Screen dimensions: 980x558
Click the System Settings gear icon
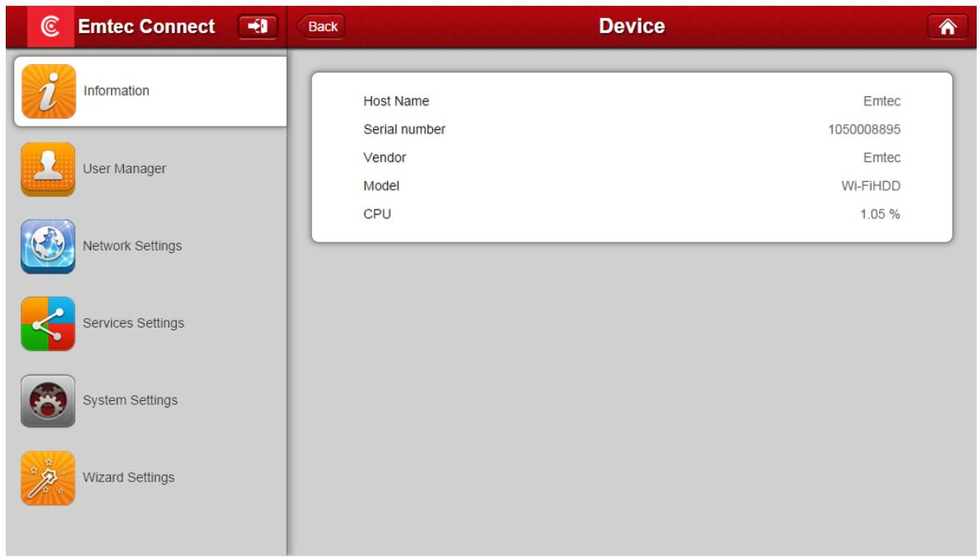tap(48, 400)
